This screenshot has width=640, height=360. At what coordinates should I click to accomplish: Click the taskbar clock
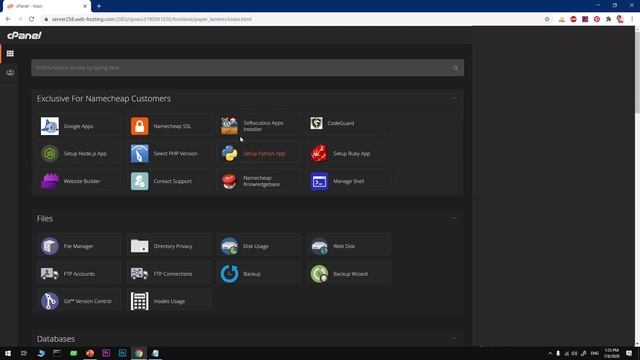click(x=611, y=353)
